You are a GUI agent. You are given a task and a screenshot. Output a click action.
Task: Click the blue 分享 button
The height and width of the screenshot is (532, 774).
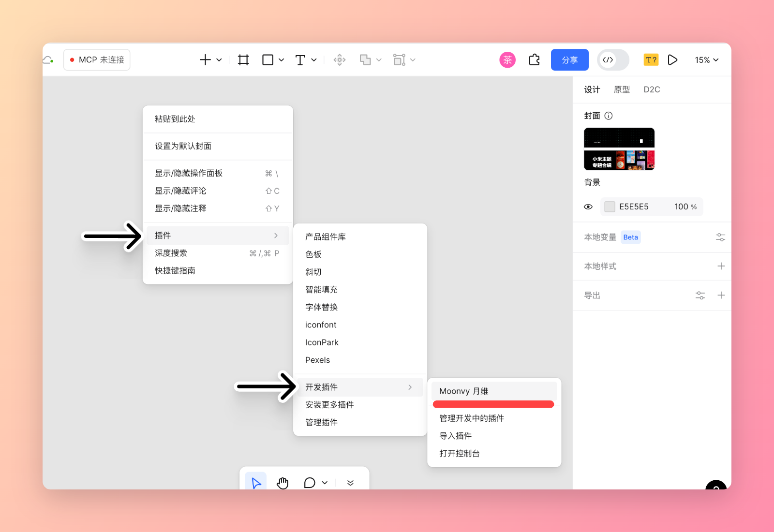(x=570, y=60)
